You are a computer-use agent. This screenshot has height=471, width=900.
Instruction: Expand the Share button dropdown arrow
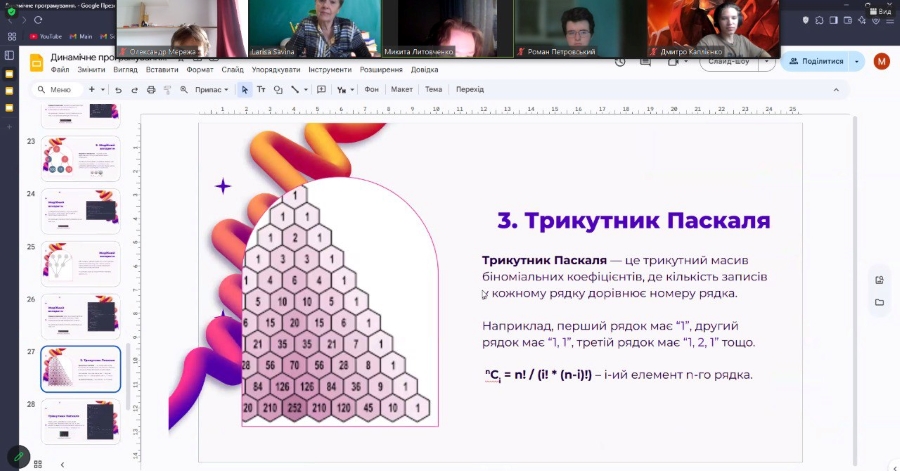click(857, 62)
